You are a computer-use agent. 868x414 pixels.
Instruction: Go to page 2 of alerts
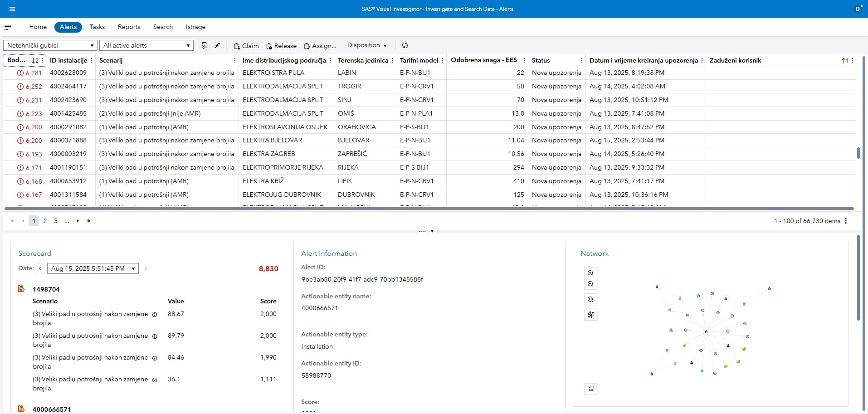point(45,221)
